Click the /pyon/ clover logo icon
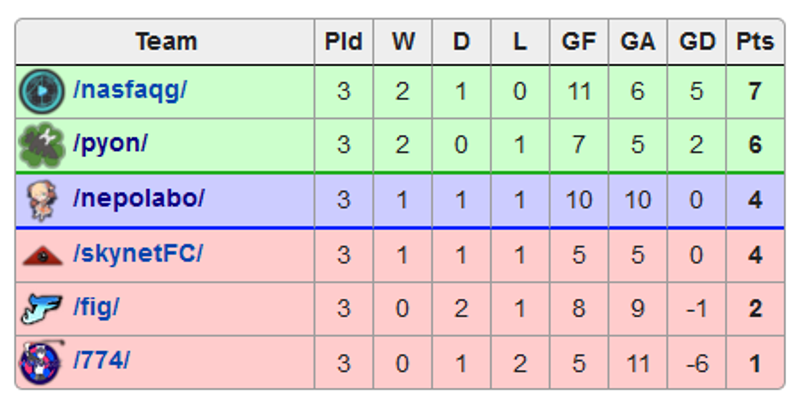The width and height of the screenshot is (800, 406). (42, 145)
